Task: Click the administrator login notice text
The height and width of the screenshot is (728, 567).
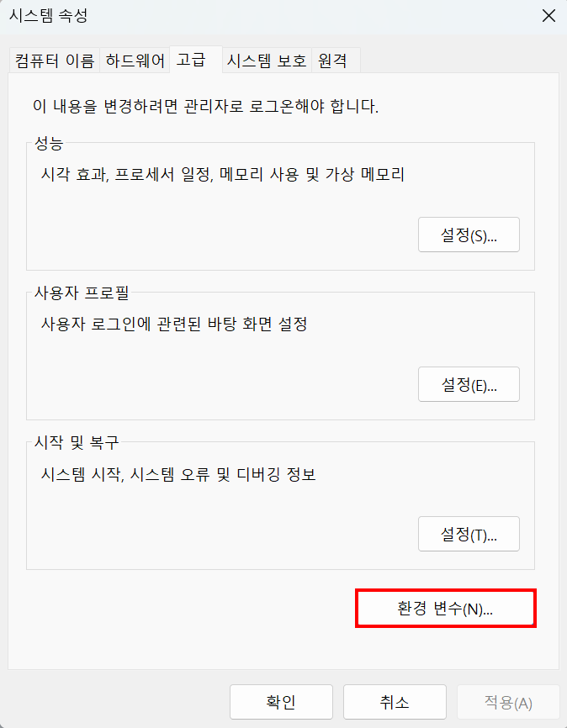Action: tap(205, 108)
